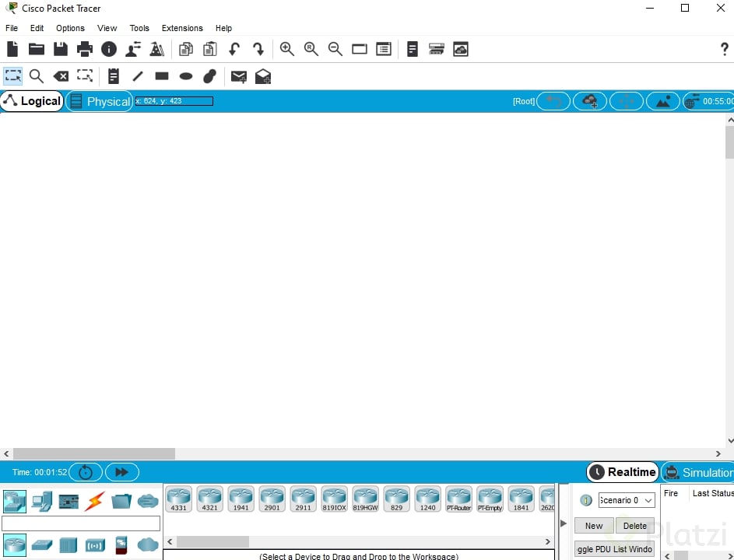Choose the Delete tool
The image size is (734, 560).
coord(61,75)
